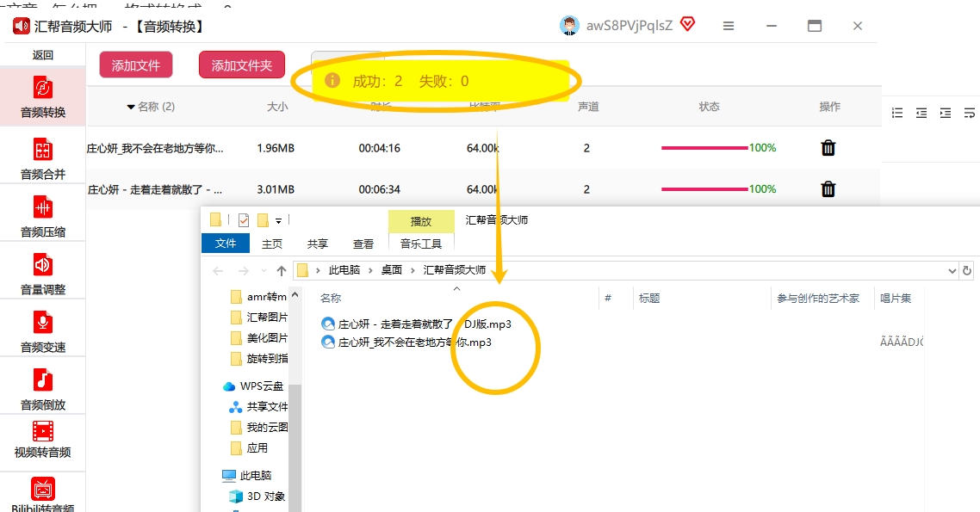Open the 音频合并 audio merge tool
Screen dimensions: 980x512
(x=42, y=158)
